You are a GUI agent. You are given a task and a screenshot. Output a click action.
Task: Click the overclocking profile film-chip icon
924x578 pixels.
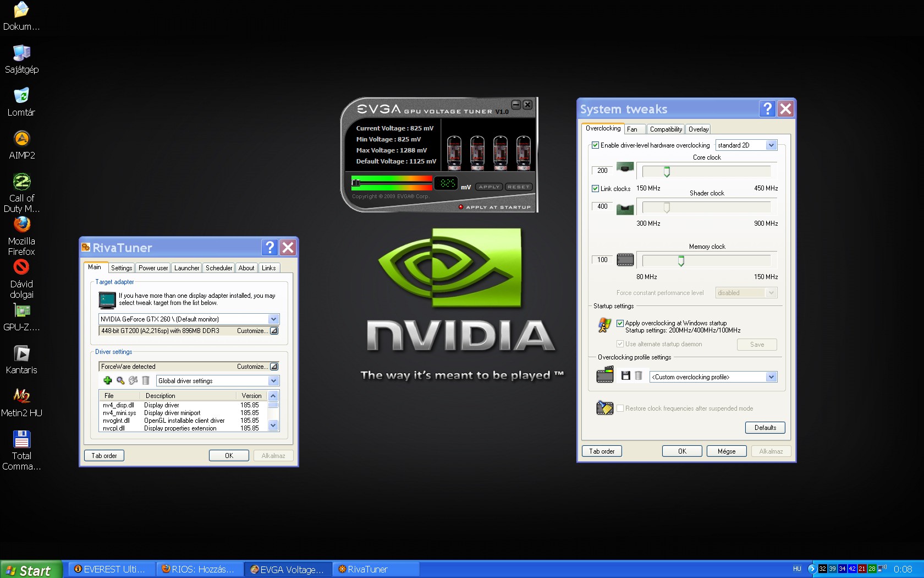point(605,375)
